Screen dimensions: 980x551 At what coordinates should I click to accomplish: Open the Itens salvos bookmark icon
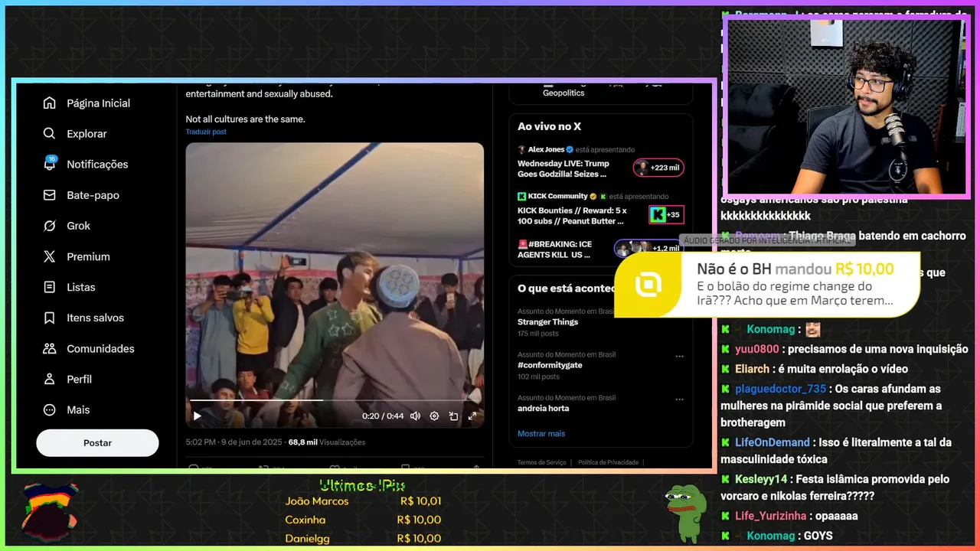point(50,318)
